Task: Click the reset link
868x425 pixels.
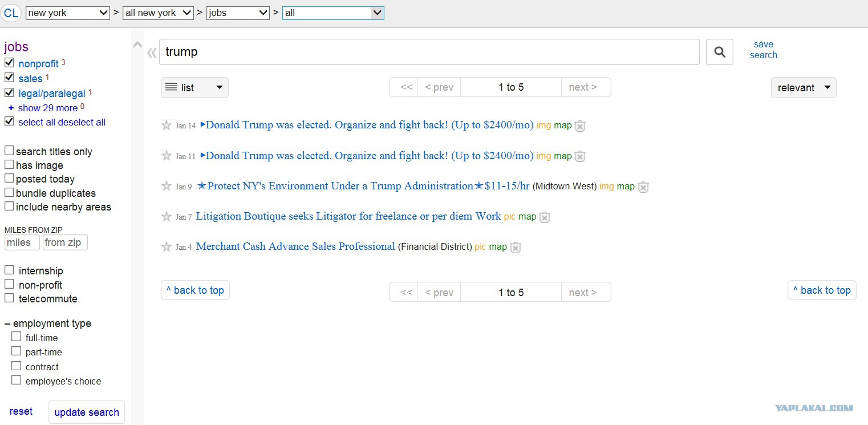Action: pyautogui.click(x=21, y=411)
